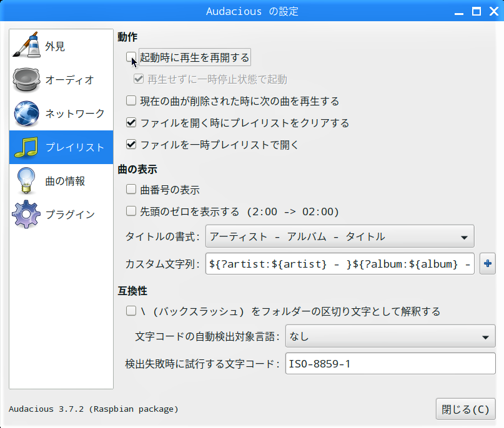Click the カスタム文字列 text field
504x428 pixels.
pos(340,264)
